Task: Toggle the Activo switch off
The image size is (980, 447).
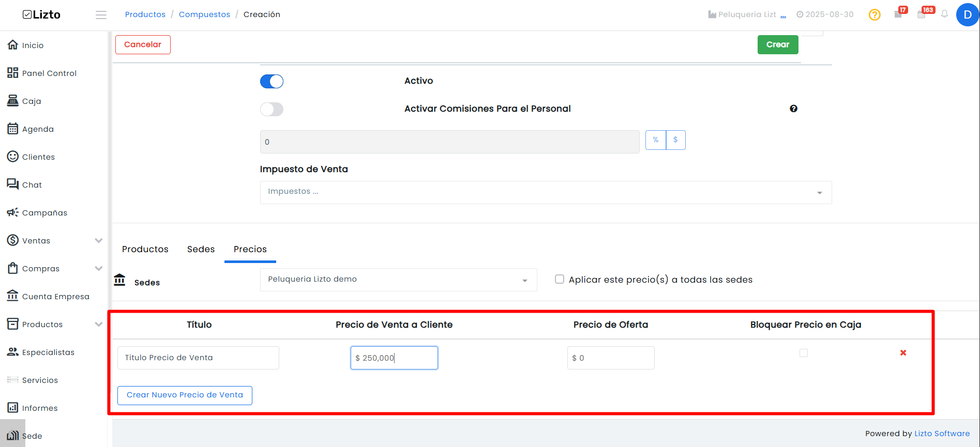Action: click(x=272, y=81)
